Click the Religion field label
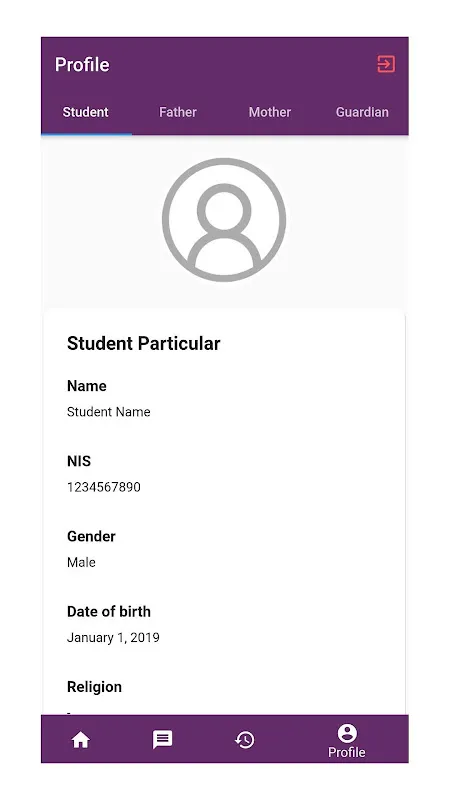 [94, 687]
